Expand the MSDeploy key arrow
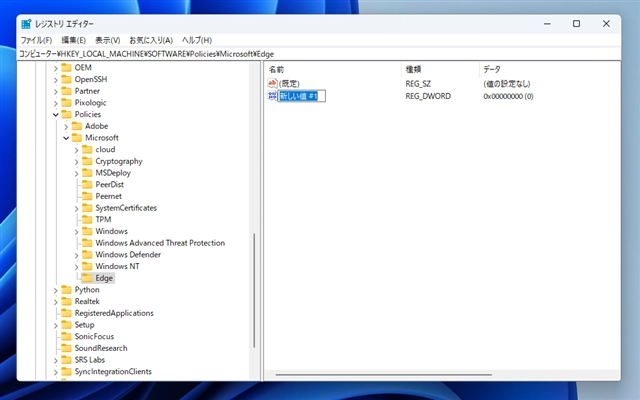The height and width of the screenshot is (400, 640). [x=76, y=173]
